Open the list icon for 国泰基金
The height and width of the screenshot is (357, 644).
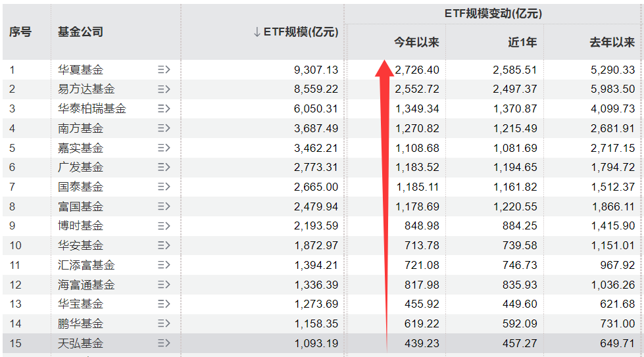point(164,187)
